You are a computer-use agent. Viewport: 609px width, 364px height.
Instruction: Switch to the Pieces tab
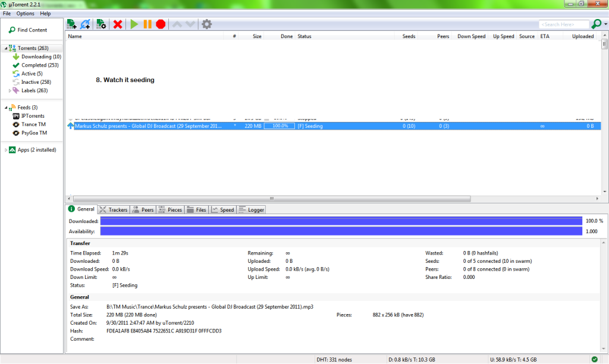pos(171,210)
